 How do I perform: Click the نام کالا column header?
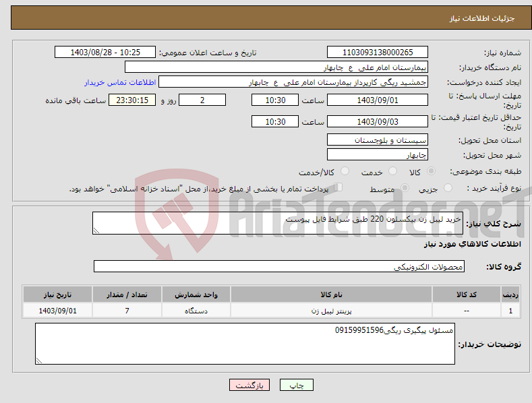pos(331,294)
